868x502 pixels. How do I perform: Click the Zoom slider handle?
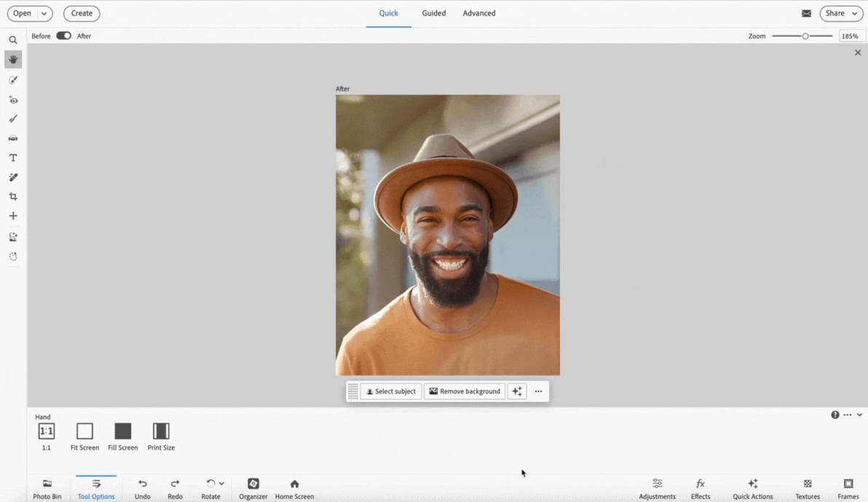click(805, 36)
